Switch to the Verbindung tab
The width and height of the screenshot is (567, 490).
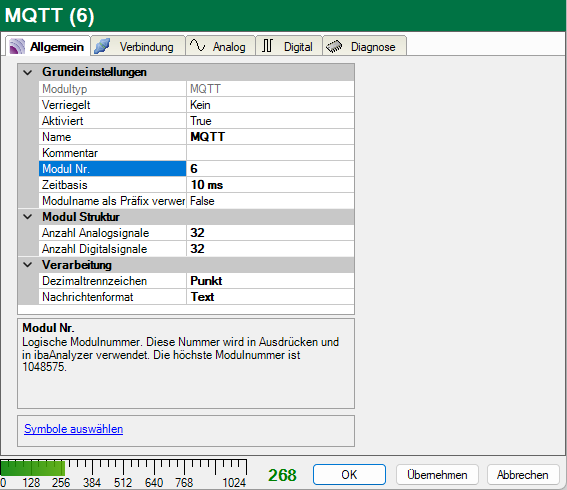pos(138,46)
